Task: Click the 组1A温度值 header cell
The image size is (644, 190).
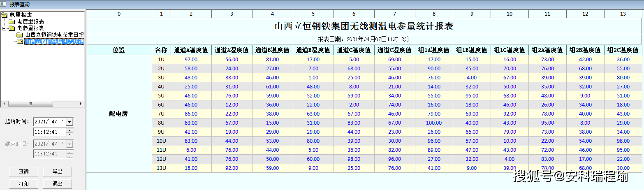Action: tap(434, 50)
